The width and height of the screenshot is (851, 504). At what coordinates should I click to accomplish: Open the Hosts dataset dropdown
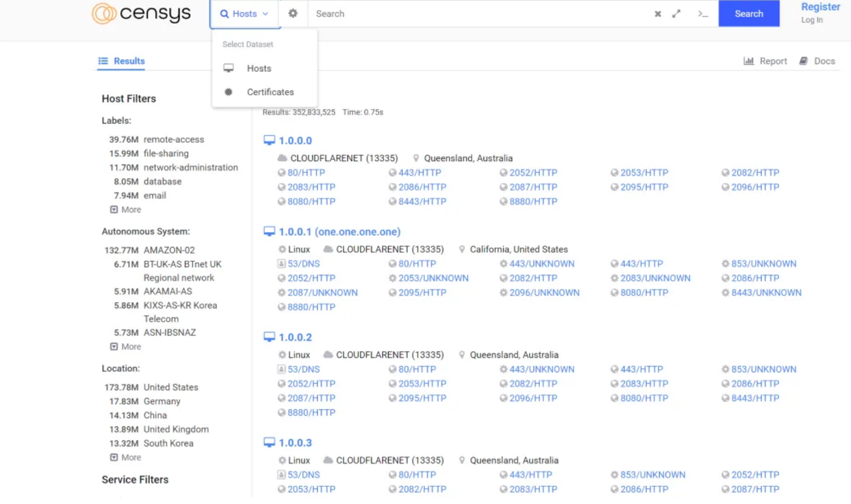coord(244,14)
